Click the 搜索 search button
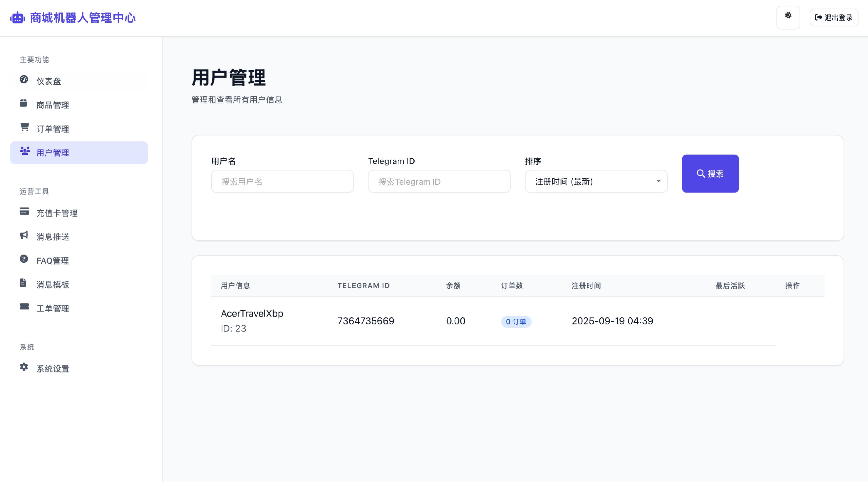The width and height of the screenshot is (868, 482). [710, 173]
